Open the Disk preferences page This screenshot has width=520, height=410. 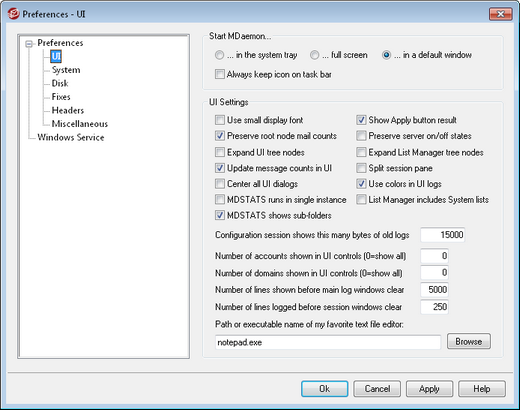coord(60,83)
